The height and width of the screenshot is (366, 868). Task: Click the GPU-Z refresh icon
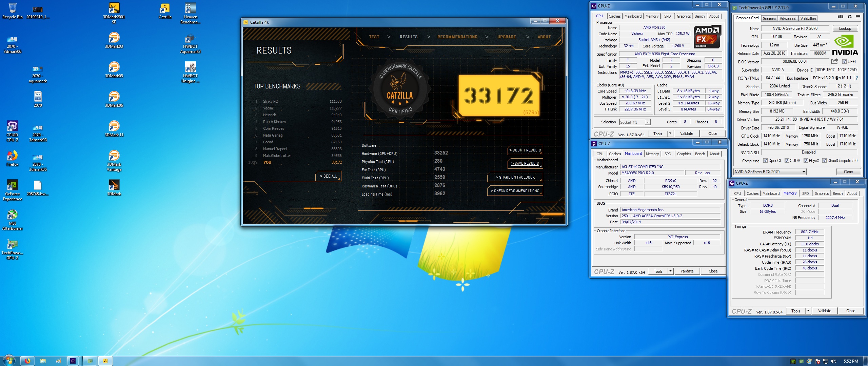click(x=849, y=17)
